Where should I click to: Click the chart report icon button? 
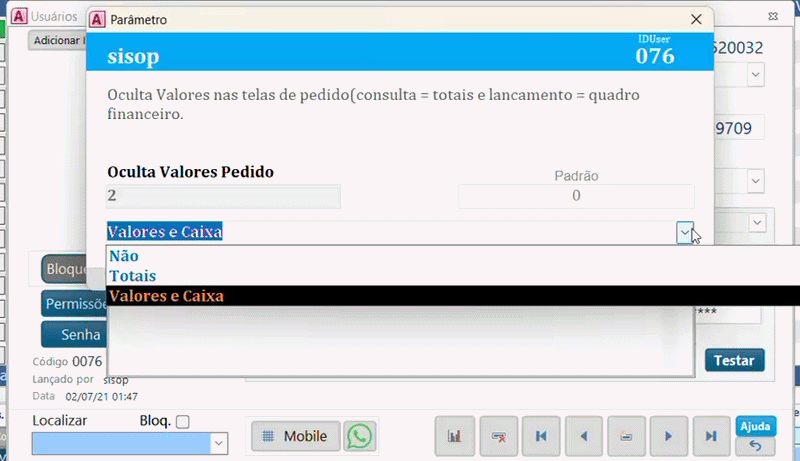click(455, 436)
